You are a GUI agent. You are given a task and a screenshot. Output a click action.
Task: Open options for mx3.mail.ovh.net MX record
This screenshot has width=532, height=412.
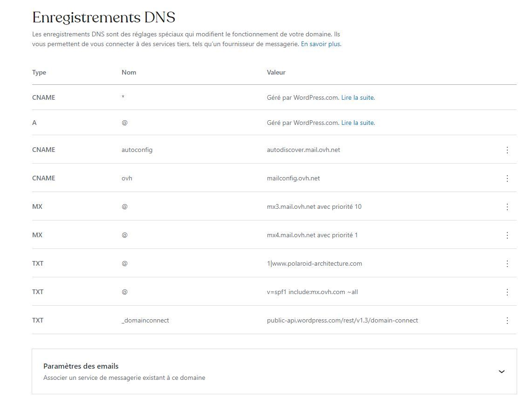coord(507,207)
